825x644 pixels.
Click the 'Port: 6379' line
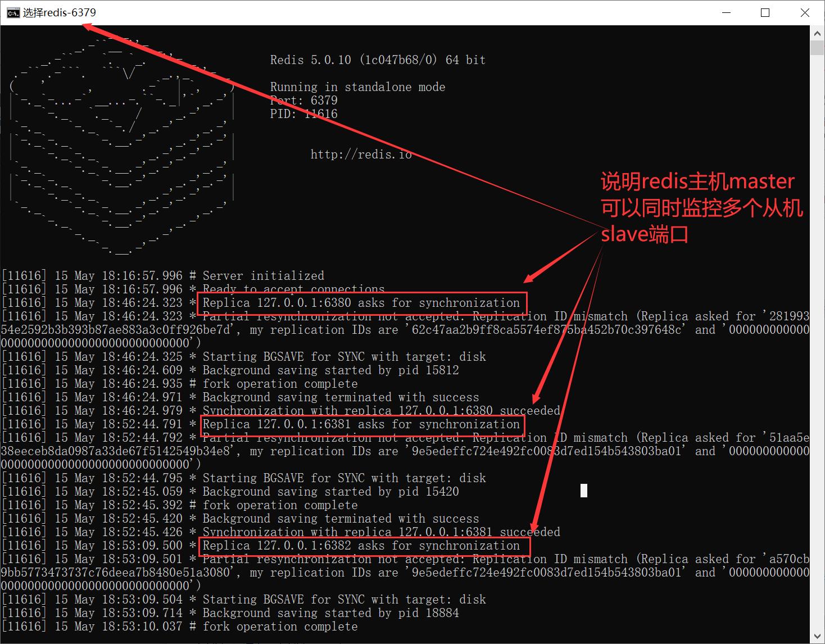[x=303, y=101]
